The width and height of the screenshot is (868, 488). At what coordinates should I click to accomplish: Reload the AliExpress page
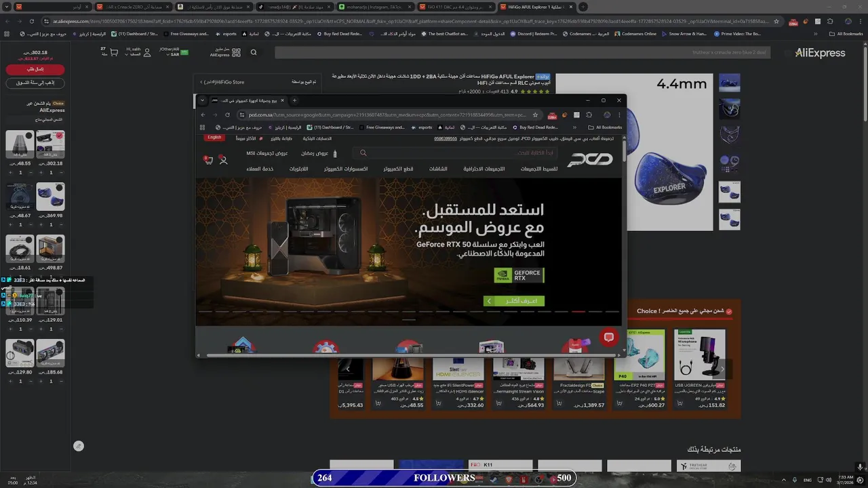pos(32,21)
